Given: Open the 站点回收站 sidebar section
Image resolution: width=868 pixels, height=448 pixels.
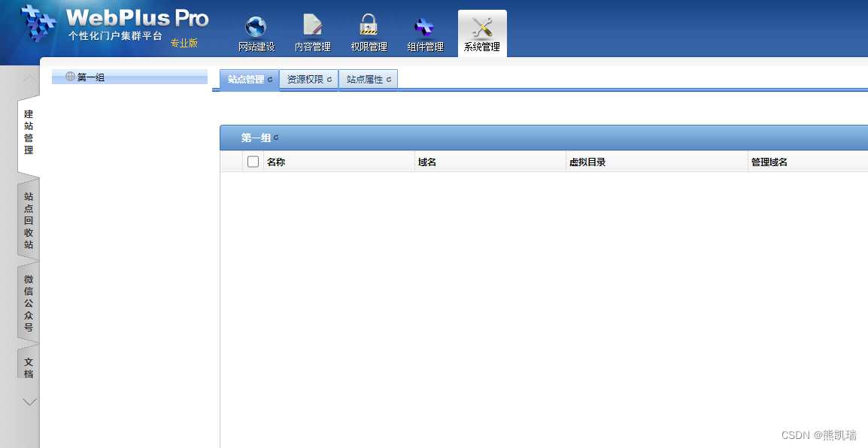Looking at the screenshot, I should (27, 218).
